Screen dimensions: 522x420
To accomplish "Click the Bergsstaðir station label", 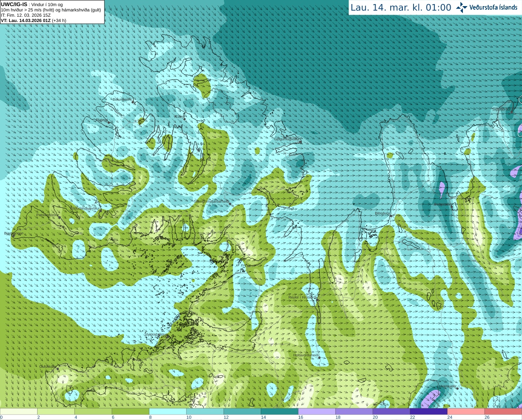I will pos(443,204).
